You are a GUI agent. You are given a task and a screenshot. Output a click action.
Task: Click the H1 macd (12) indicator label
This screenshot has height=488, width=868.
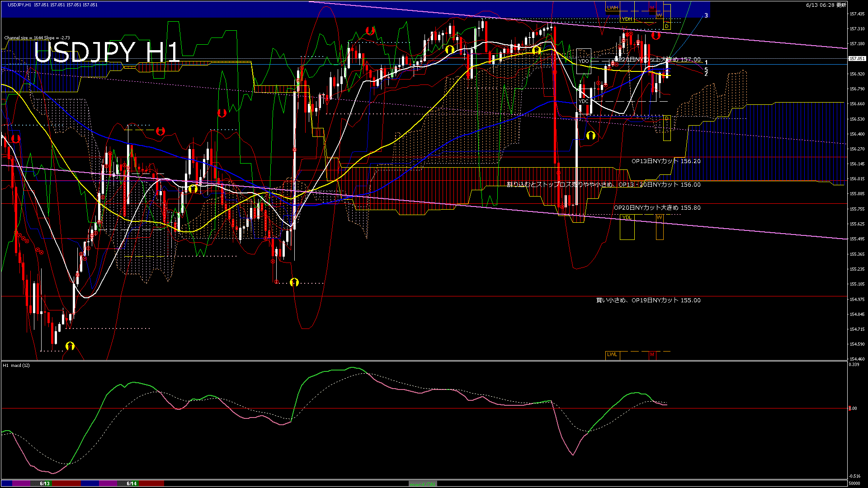point(16,365)
